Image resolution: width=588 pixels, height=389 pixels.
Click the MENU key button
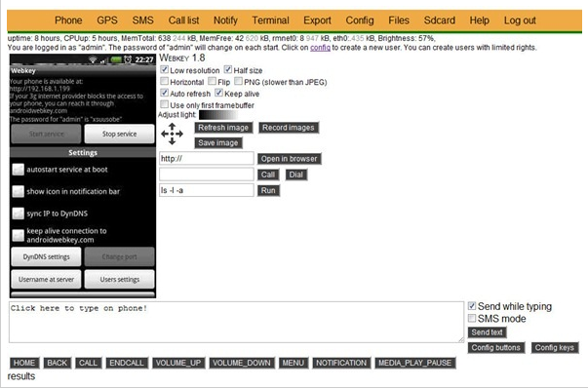[x=294, y=363]
